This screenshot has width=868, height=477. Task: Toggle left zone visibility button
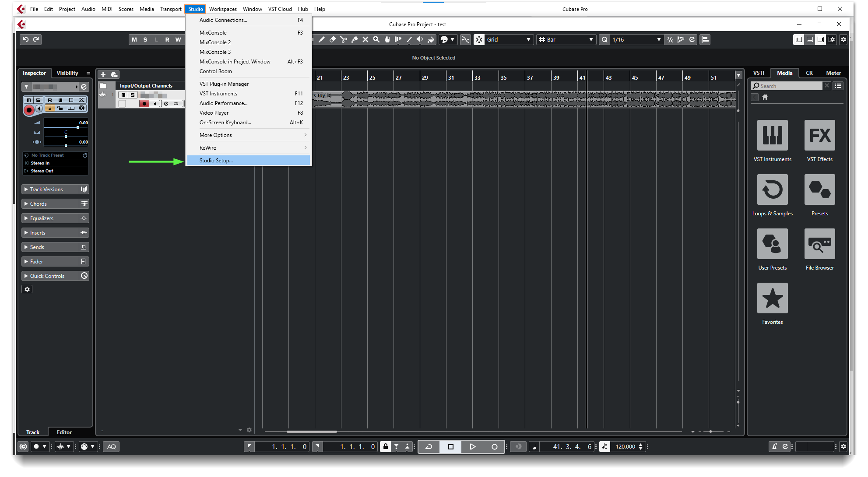coord(799,40)
